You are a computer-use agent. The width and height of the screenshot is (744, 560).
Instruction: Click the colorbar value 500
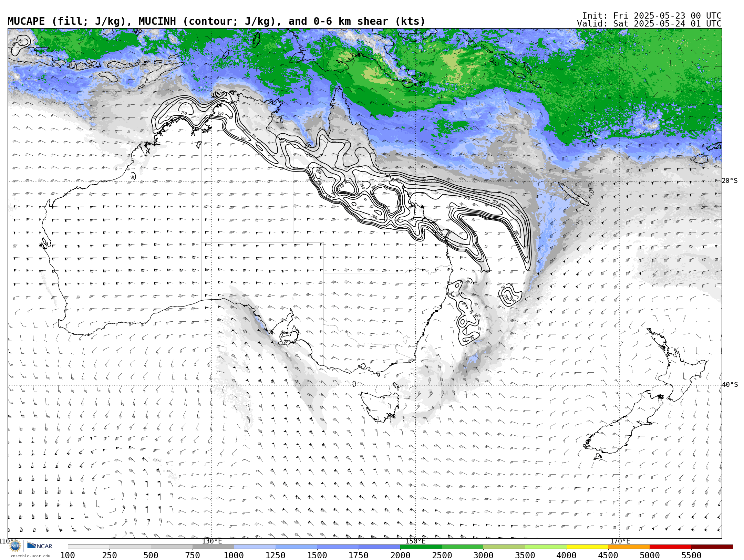[x=151, y=556]
